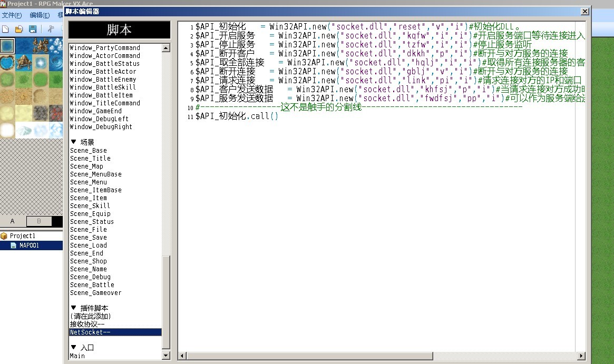The width and height of the screenshot is (614, 364).
Task: Select the Main script
Action: (77, 356)
